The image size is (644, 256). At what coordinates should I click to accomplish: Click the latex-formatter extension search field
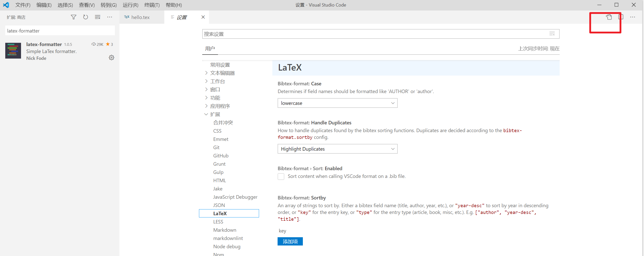60,31
